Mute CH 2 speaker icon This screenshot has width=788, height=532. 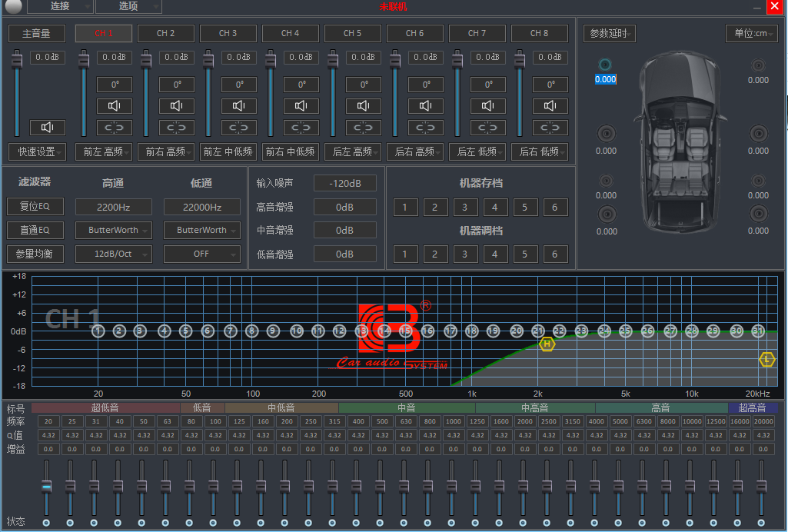pos(176,105)
